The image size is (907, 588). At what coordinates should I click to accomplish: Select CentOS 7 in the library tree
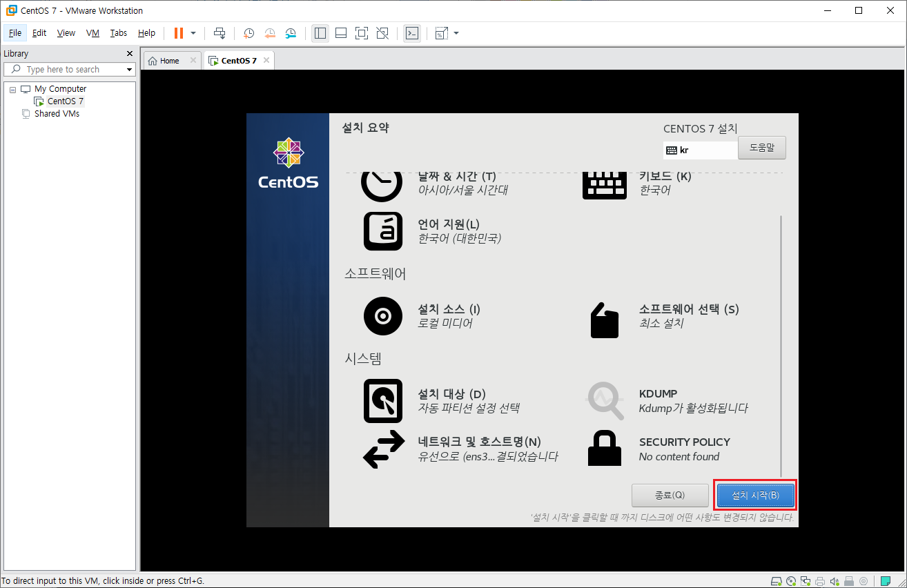click(x=66, y=101)
